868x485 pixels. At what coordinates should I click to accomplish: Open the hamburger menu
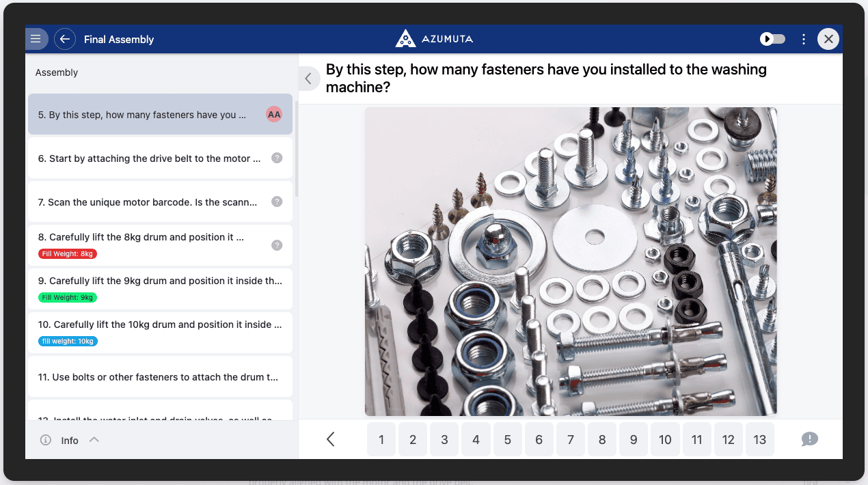click(x=36, y=39)
